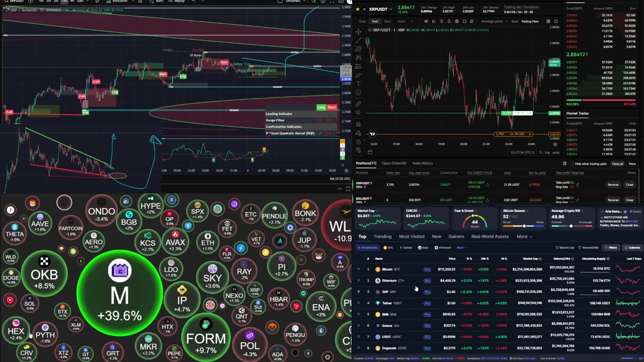Click the Fear & Greed gauge
Screen dimensions: 644x362
tap(474, 221)
